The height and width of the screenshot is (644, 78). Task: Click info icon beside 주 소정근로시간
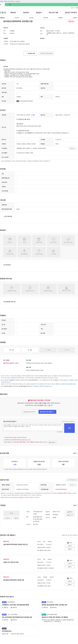click(x=25, y=119)
